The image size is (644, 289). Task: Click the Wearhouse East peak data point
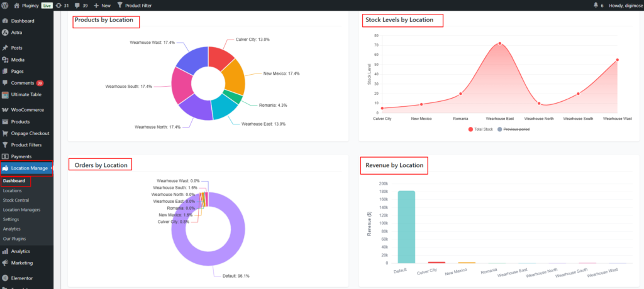coord(500,43)
